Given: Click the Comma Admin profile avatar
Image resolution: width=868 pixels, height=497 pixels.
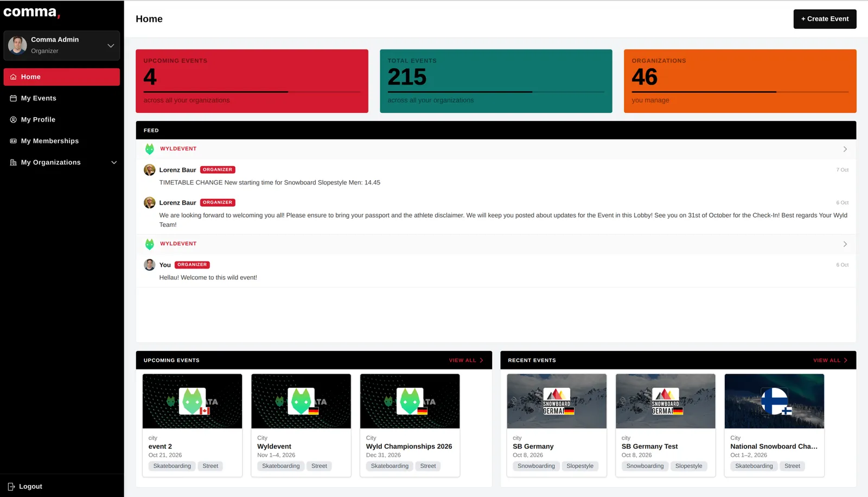Looking at the screenshot, I should point(17,45).
